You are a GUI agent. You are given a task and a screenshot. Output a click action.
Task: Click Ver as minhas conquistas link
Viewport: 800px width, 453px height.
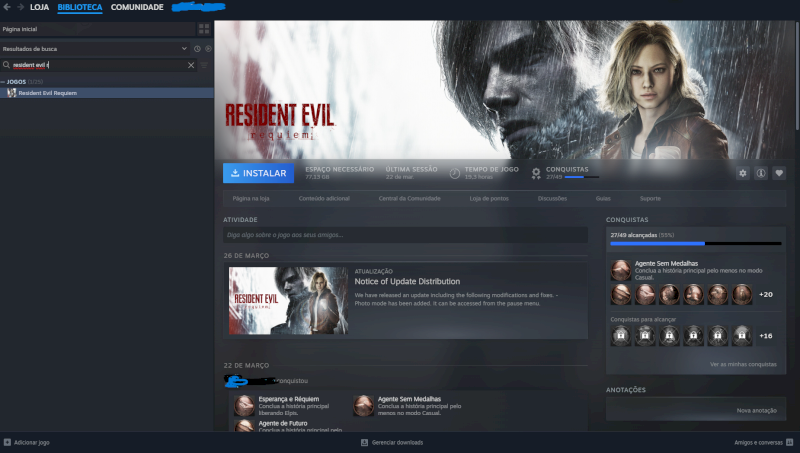point(743,364)
